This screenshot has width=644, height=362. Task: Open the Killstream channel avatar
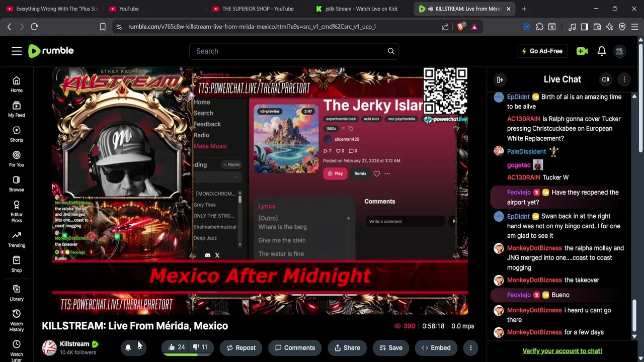49,348
